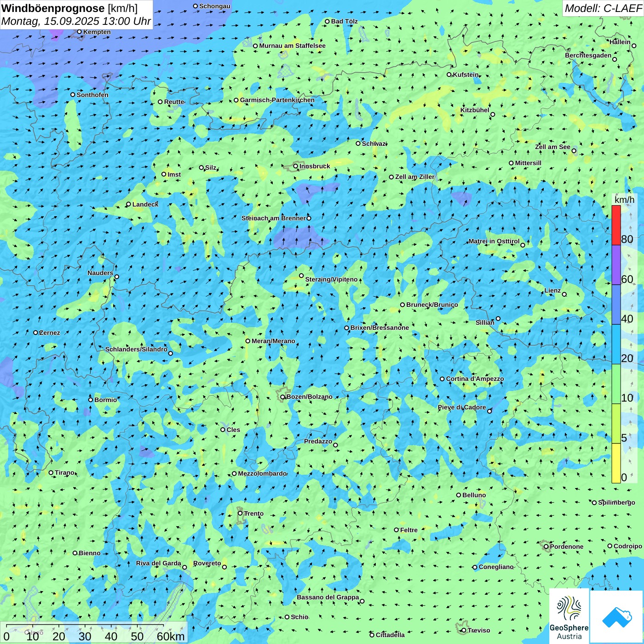
Task: Click the Lienz city label
Action: click(x=552, y=290)
